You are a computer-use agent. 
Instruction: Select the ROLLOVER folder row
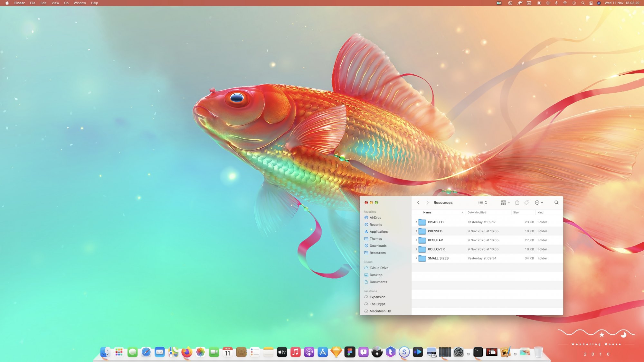click(x=483, y=249)
